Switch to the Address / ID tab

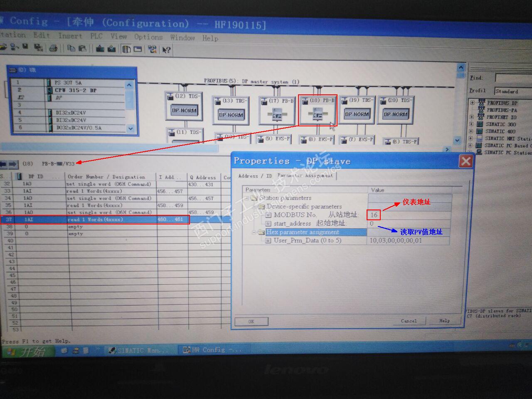click(255, 176)
